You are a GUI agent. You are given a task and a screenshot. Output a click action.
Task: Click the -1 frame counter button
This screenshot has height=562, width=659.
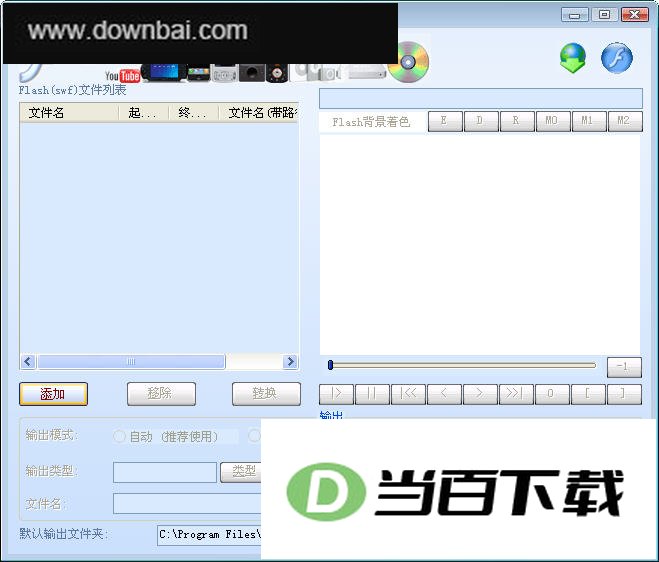coord(624,367)
